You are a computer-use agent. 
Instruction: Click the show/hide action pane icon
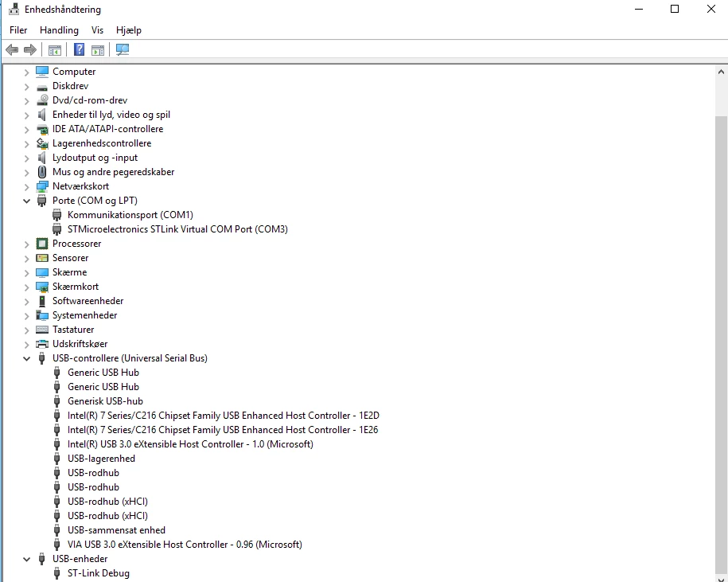(98, 49)
